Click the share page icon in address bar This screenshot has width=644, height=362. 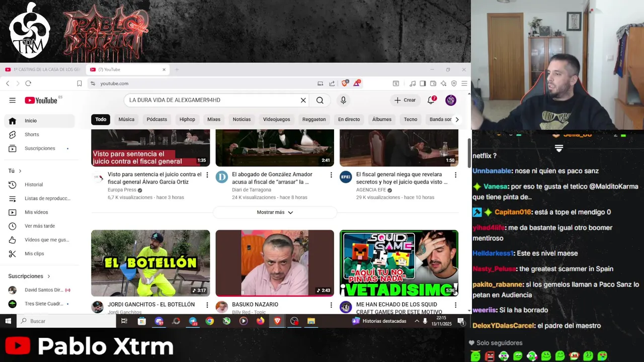click(x=332, y=83)
